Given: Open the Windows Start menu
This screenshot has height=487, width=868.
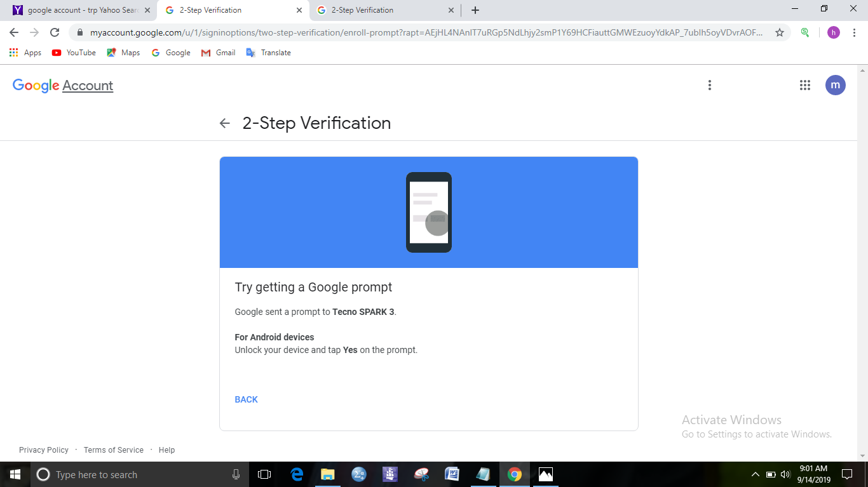Looking at the screenshot, I should click(15, 474).
